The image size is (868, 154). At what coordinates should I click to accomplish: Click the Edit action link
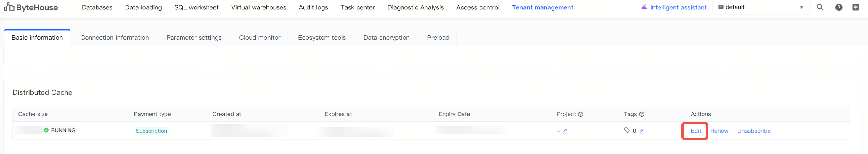[x=695, y=131]
